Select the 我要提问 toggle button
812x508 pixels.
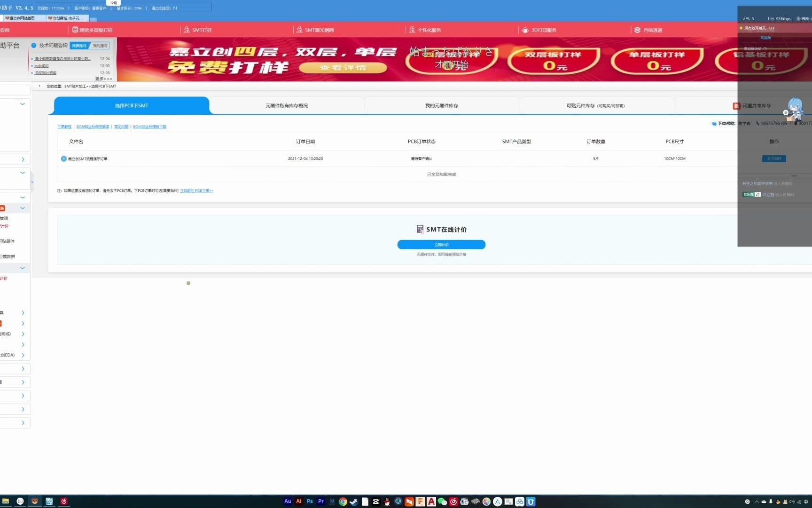(x=79, y=46)
